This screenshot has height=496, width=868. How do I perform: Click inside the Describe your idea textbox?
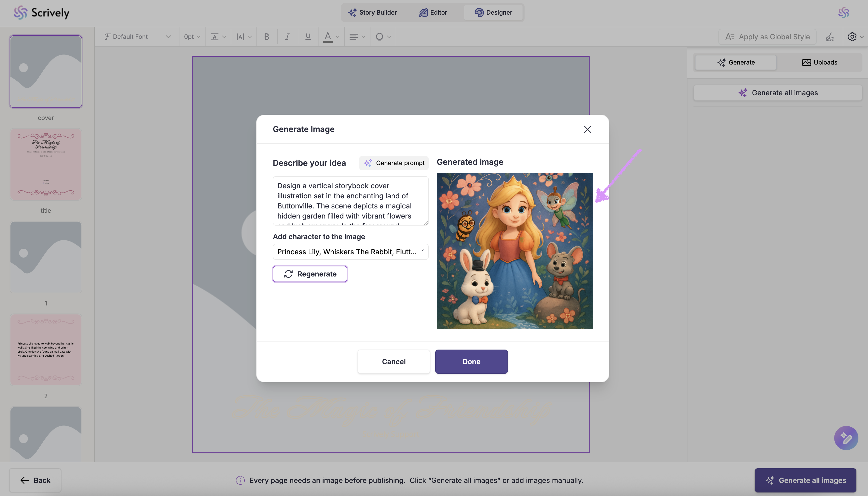pos(350,201)
